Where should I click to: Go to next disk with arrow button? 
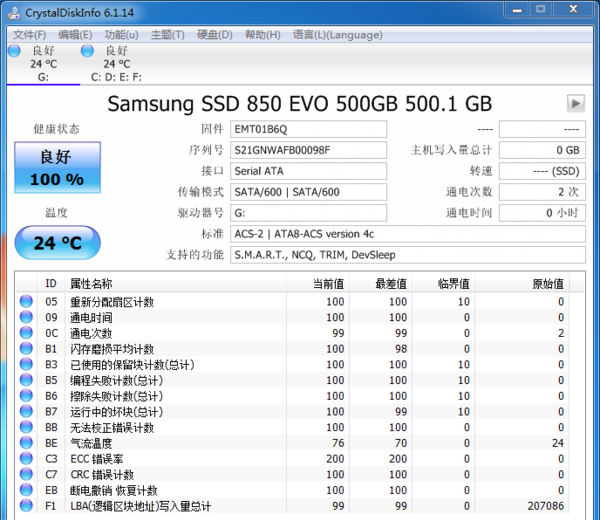[576, 103]
